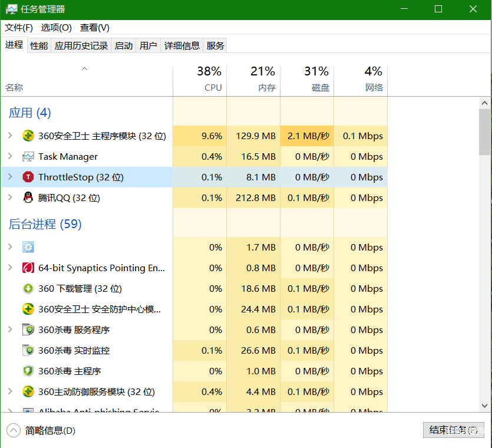The height and width of the screenshot is (448, 492).
Task: Expand the 360安全卫士 主程序模块 row
Action: (10, 136)
